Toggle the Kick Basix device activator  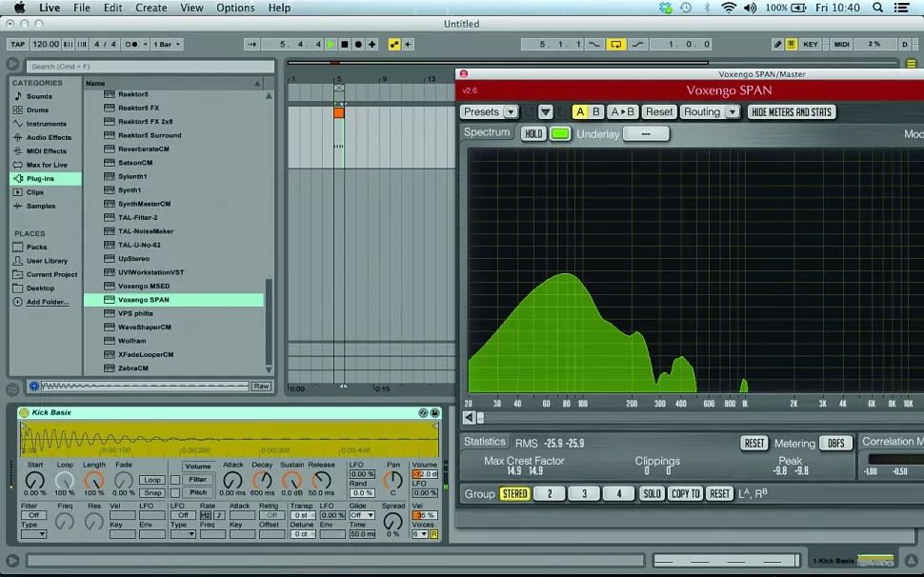tap(25, 412)
